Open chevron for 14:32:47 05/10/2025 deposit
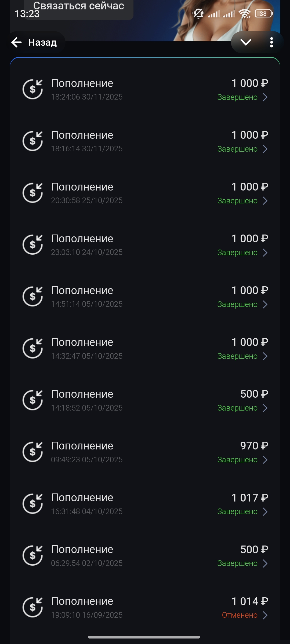The image size is (290, 644). click(x=265, y=356)
